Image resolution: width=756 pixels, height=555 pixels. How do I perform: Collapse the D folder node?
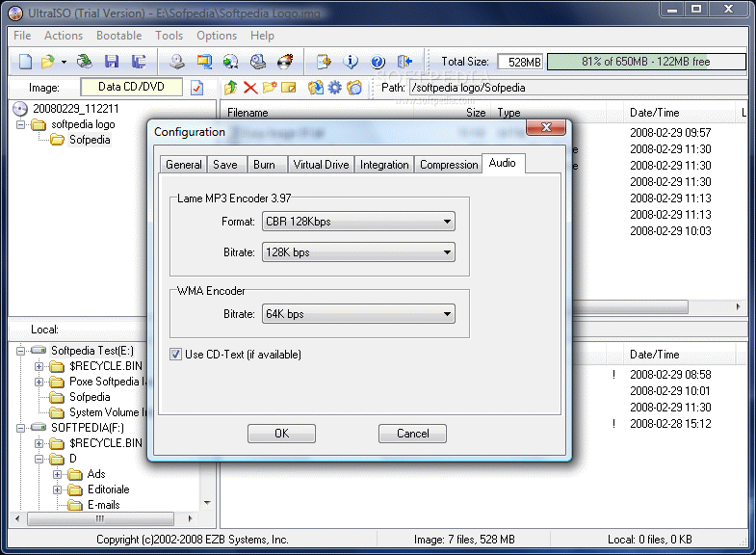pos(39,459)
